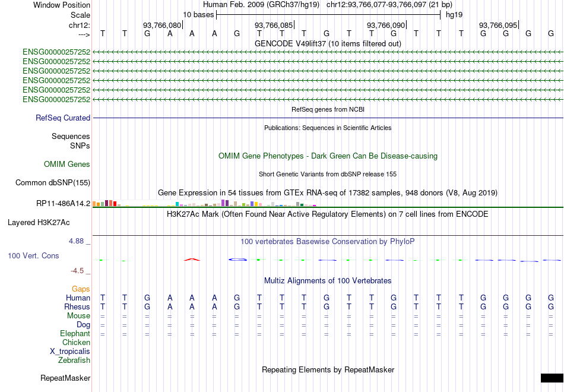Viewport: 564px width, 392px height.
Task: Select the Scale track label
Action: [80, 15]
